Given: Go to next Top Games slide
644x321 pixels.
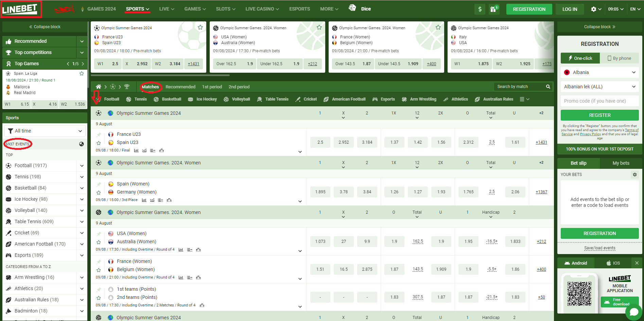Looking at the screenshot, I should click(x=83, y=64).
